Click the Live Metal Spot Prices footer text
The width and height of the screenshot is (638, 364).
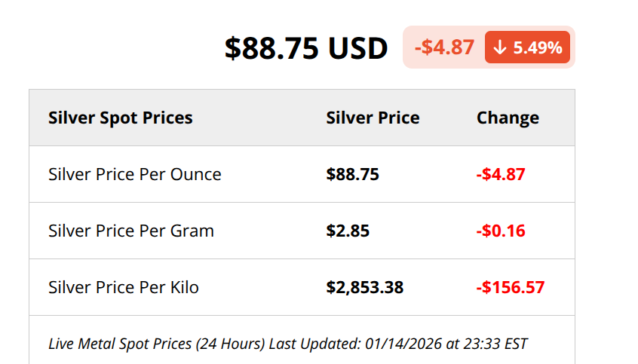coord(119,344)
